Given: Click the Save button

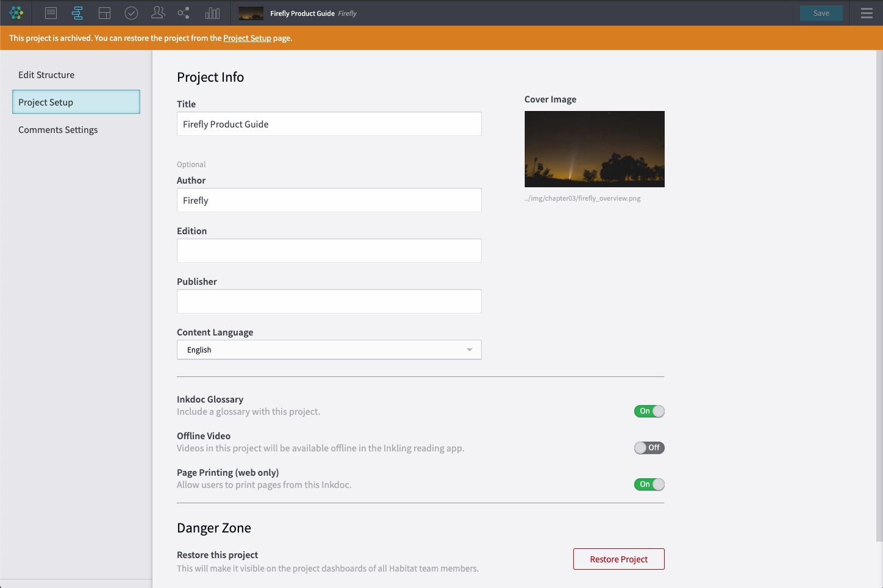Looking at the screenshot, I should [x=821, y=13].
